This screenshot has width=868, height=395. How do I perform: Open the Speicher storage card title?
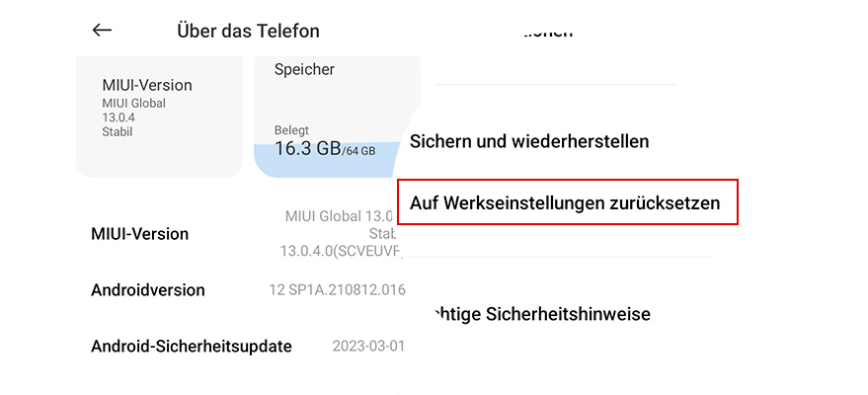tap(304, 69)
